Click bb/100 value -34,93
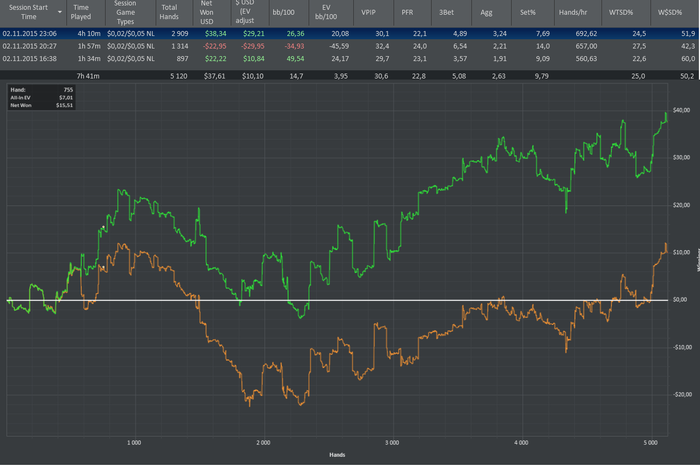The height and width of the screenshot is (466, 700). 294,46
